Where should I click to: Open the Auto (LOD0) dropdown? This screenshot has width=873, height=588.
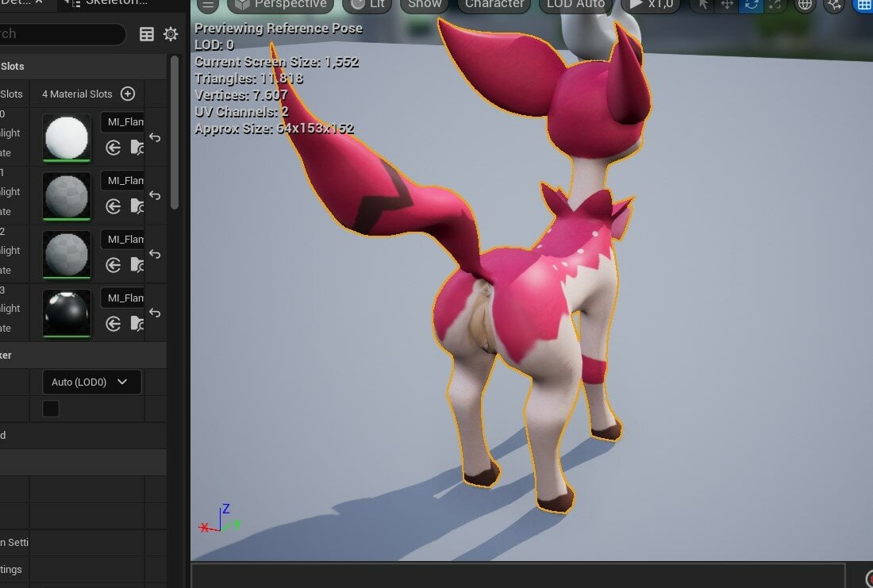[91, 382]
